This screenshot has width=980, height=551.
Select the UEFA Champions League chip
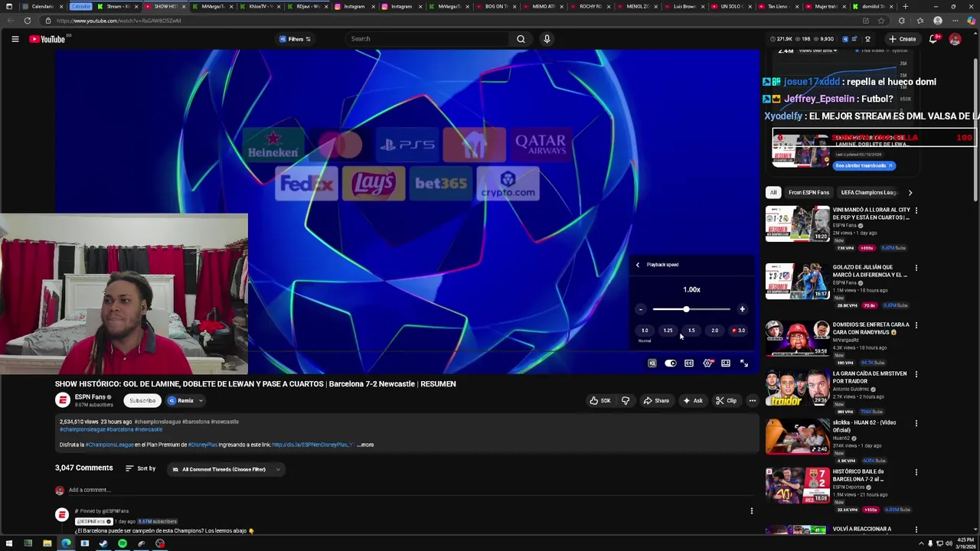pyautogui.click(x=868, y=193)
